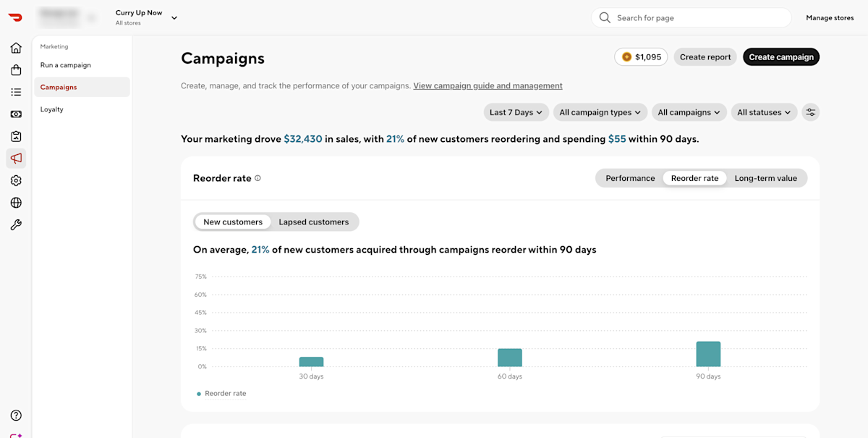Expand the Last 7 Days date dropdown
Screen dimensions: 868x438
coord(516,112)
